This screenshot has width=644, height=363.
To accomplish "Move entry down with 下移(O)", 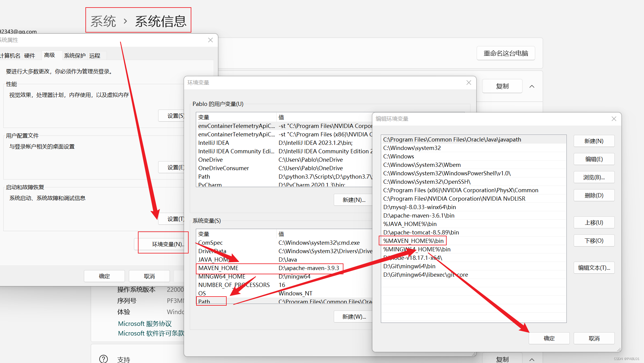I will point(594,240).
